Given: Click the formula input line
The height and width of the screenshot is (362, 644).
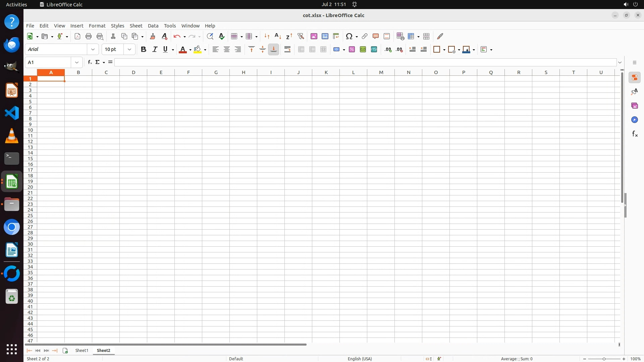Looking at the screenshot, I should tap(365, 62).
